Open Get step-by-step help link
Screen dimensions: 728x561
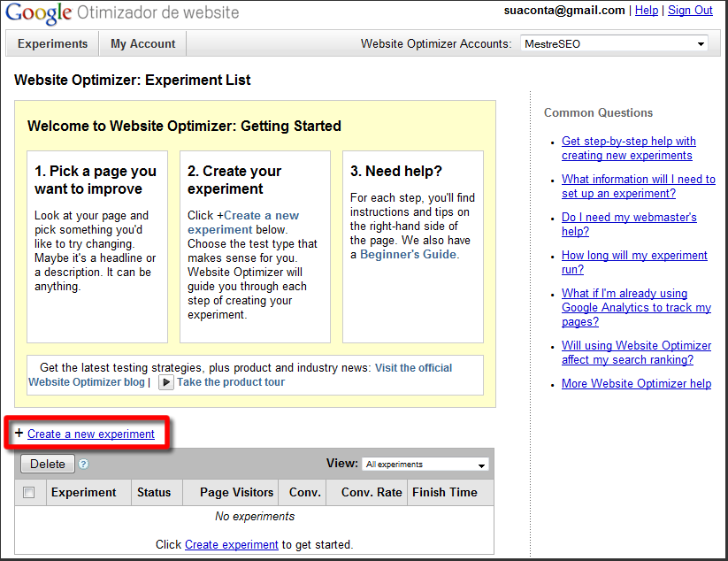(x=628, y=148)
